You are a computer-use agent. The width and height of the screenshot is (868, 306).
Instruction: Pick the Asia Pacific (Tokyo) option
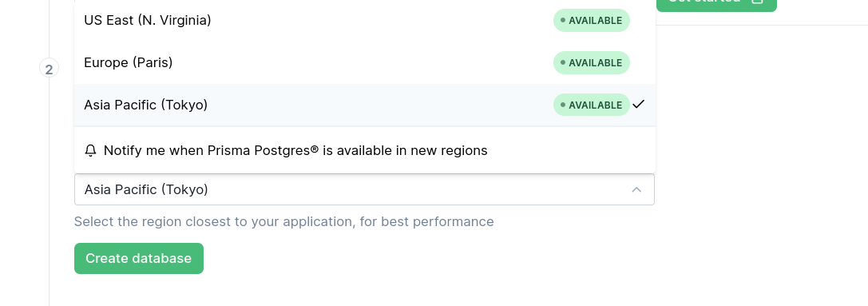point(365,105)
